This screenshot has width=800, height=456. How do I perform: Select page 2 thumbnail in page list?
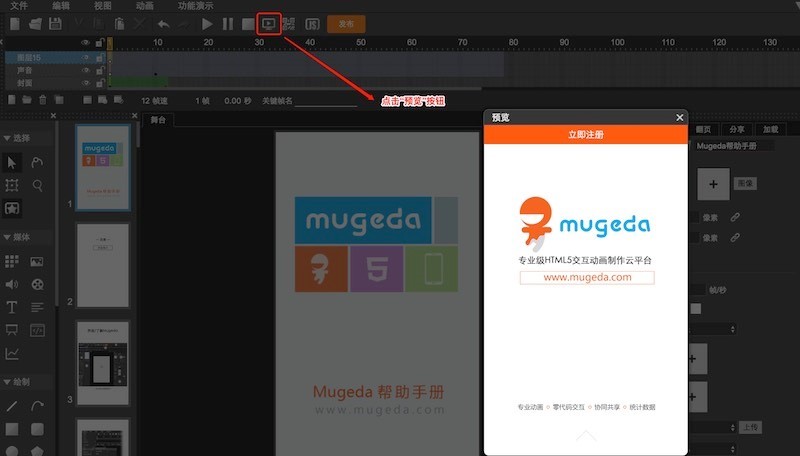pyautogui.click(x=103, y=265)
